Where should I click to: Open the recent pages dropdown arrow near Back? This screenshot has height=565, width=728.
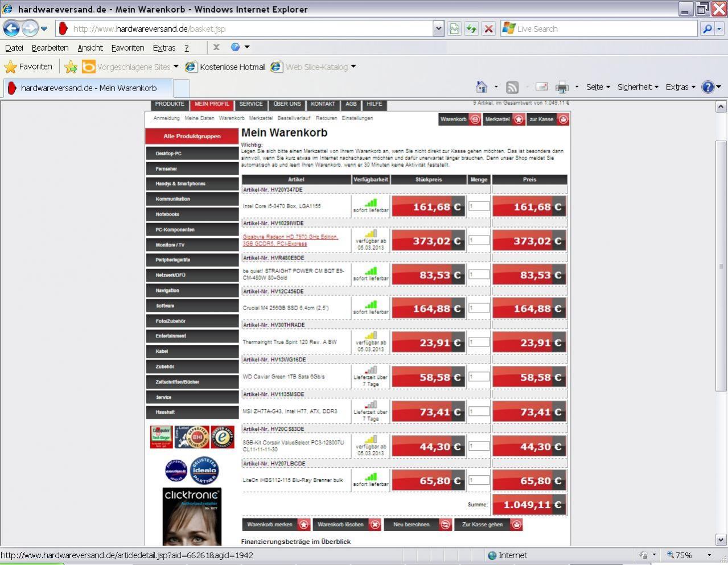pos(44,28)
